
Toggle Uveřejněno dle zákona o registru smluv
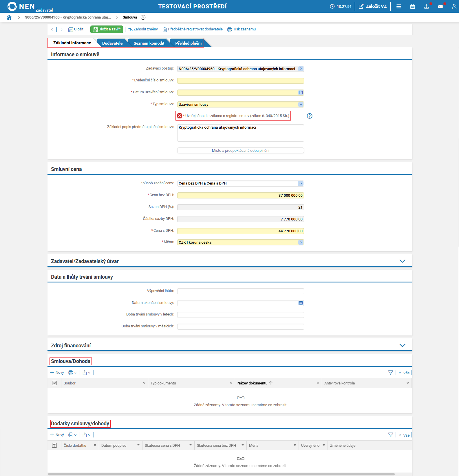pyautogui.click(x=180, y=116)
